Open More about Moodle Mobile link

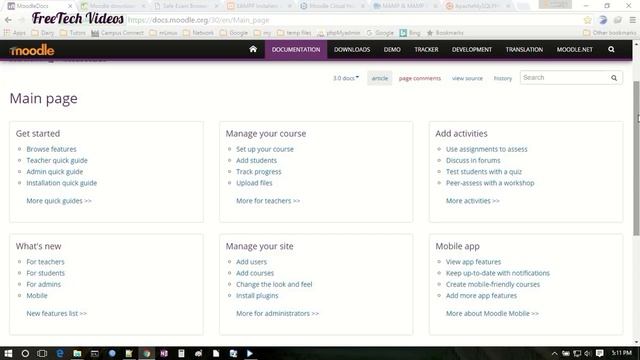click(x=492, y=313)
